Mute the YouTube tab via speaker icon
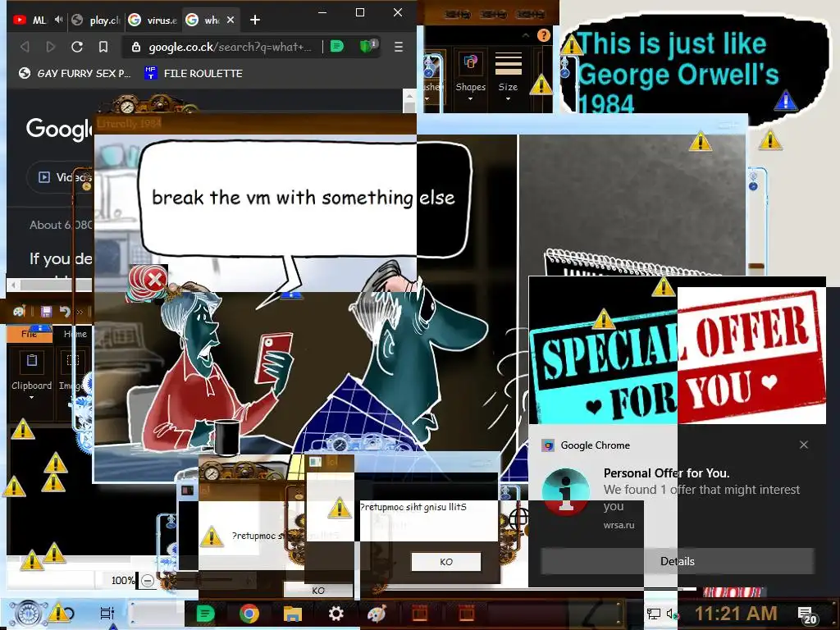Screen dimensions: 840x630 [x=58, y=20]
